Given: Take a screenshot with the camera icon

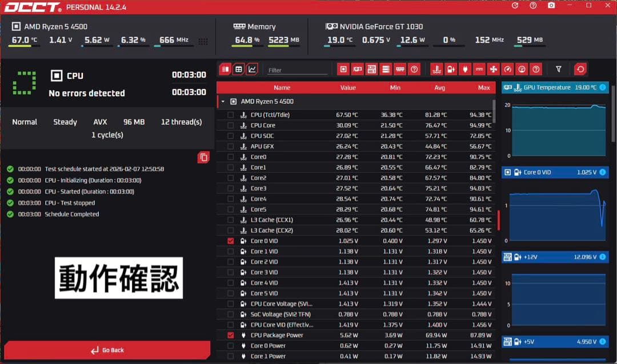Looking at the screenshot, I should coord(551,6).
